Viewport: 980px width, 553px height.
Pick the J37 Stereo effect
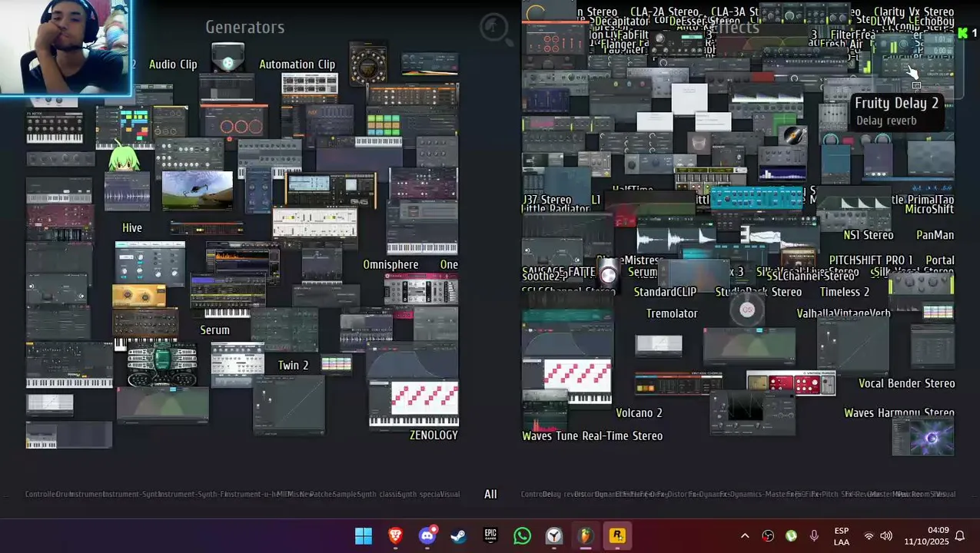(x=546, y=200)
